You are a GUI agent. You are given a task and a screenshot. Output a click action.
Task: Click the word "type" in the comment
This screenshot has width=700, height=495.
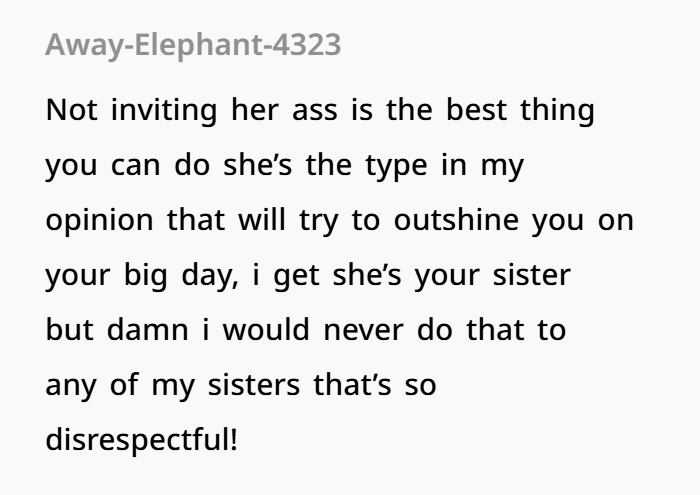[x=398, y=167]
